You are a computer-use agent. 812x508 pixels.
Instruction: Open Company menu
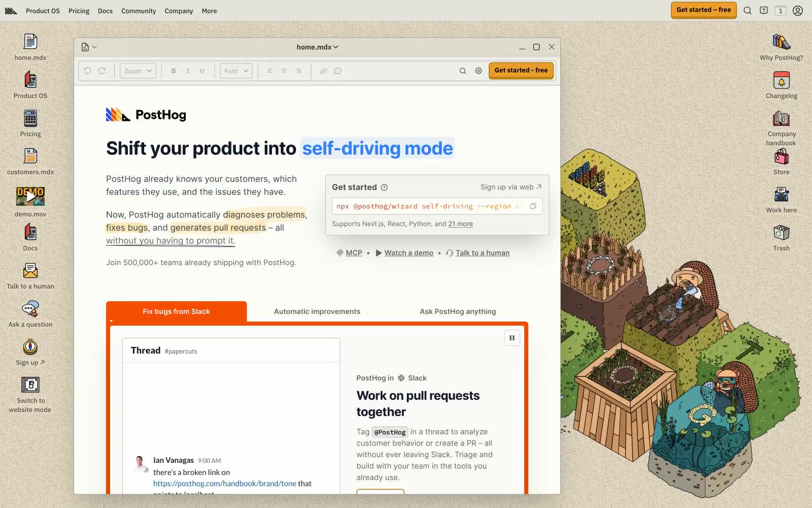click(179, 11)
